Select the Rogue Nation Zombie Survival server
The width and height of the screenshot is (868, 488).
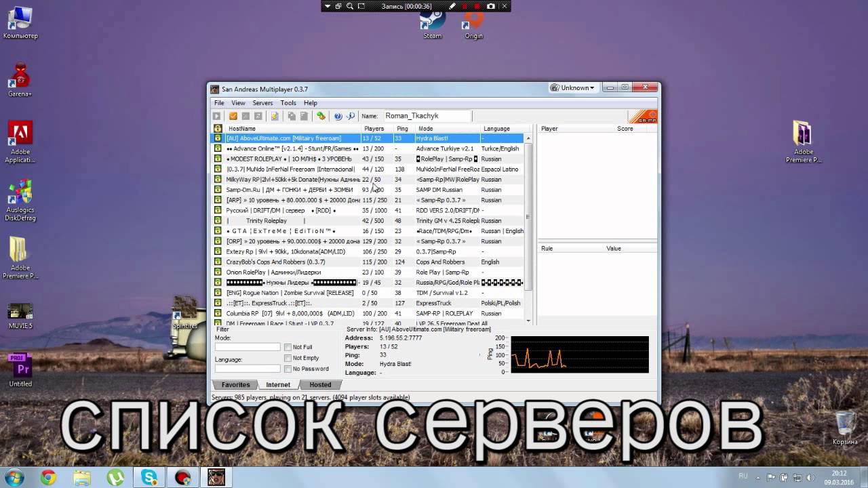pos(368,293)
